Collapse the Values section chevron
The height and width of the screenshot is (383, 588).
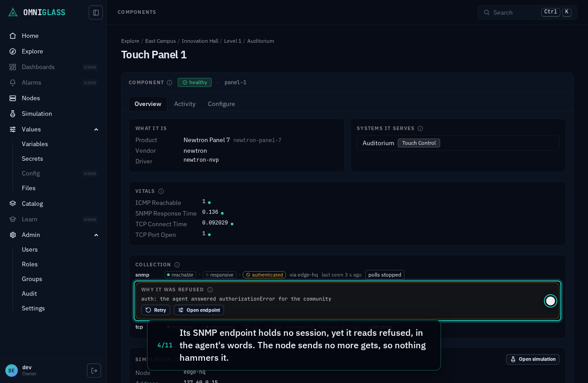(96, 129)
